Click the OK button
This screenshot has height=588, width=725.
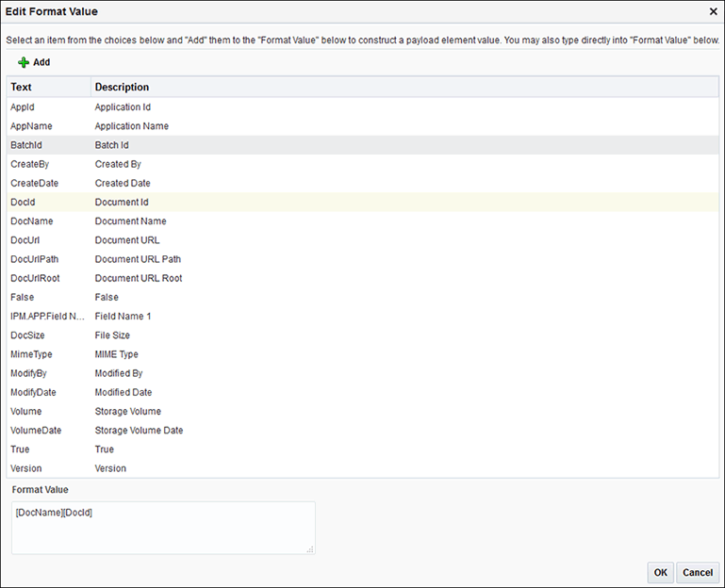(x=660, y=572)
